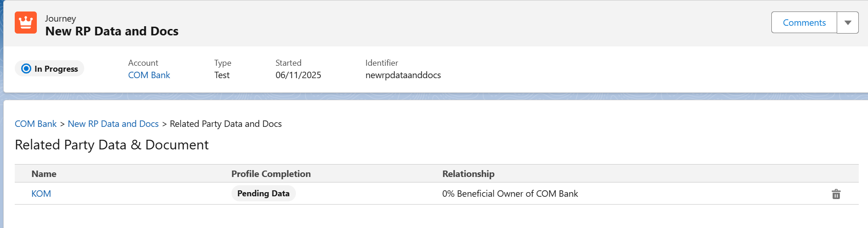Screen dimensions: 868x228
Task: Delete the KOM related party row
Action: (x=836, y=194)
